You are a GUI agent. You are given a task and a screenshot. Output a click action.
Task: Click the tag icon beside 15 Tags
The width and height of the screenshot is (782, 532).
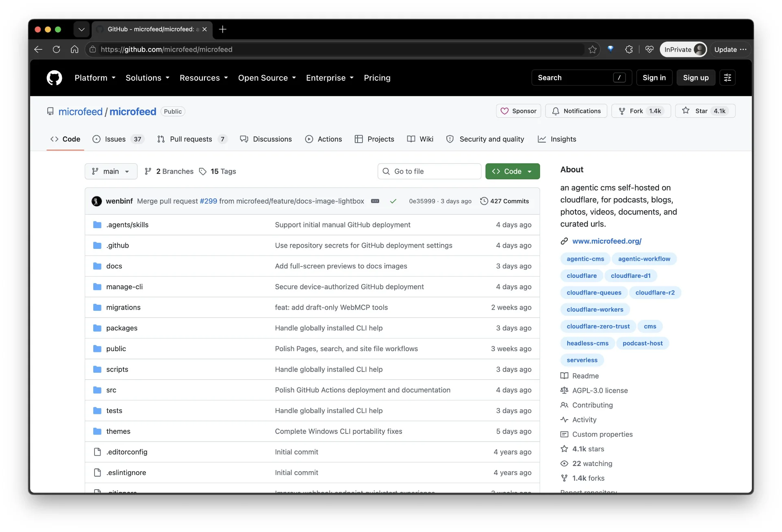[202, 171]
